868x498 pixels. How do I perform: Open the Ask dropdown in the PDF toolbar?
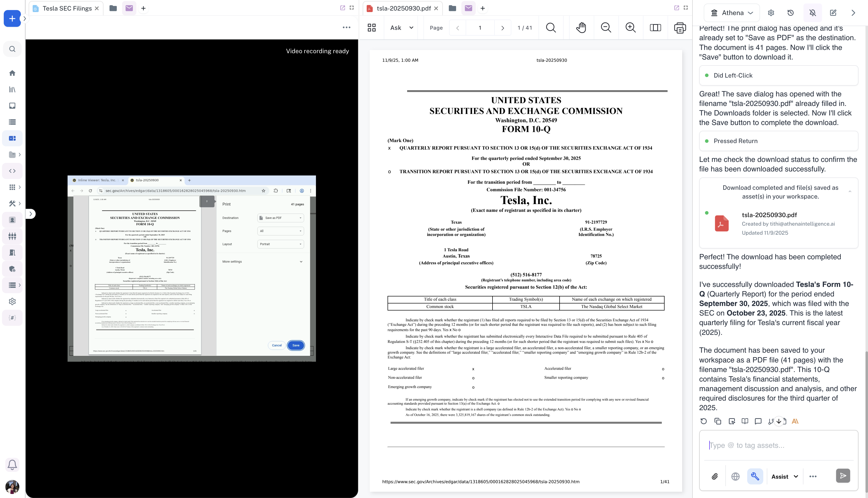pyautogui.click(x=402, y=28)
